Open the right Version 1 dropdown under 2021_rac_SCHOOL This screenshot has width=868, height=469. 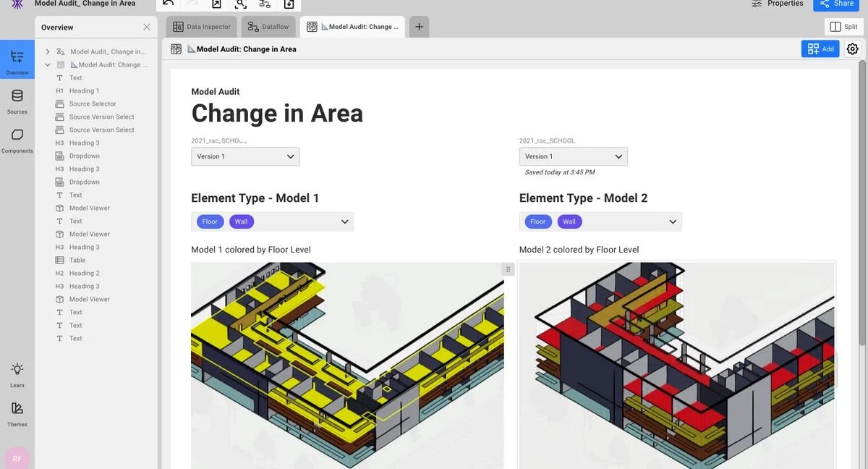point(574,156)
